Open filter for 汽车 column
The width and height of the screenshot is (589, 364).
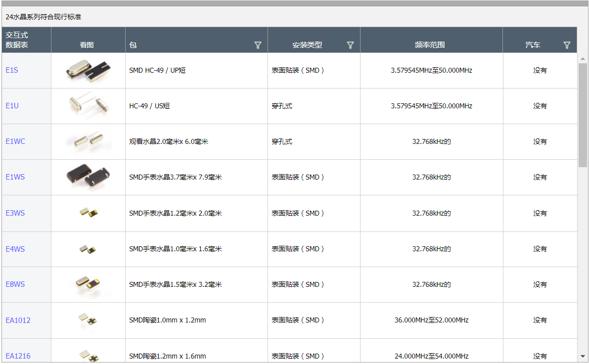click(x=567, y=45)
